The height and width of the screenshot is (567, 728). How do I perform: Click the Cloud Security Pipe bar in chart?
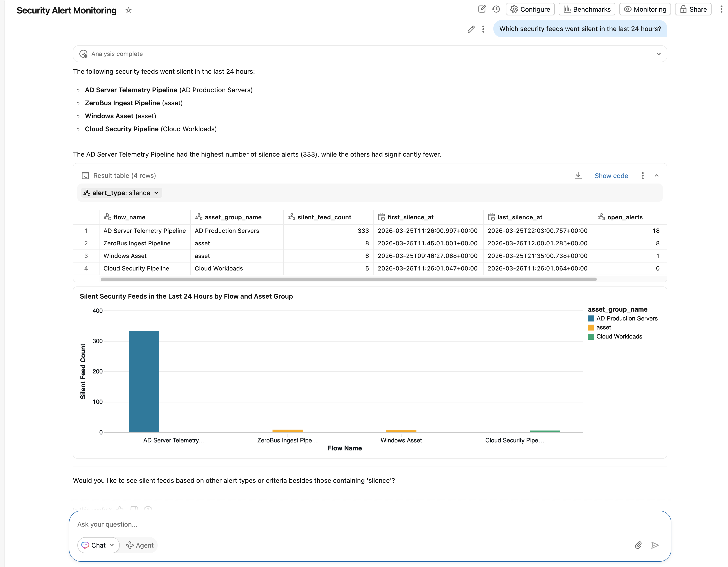[545, 431]
